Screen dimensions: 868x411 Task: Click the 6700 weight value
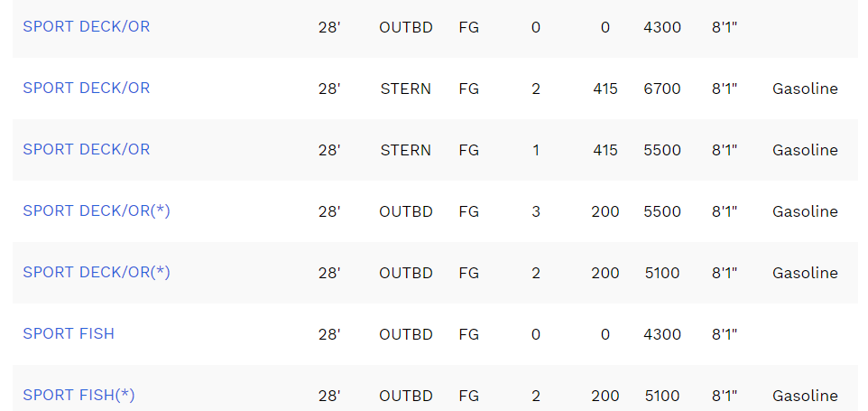click(x=662, y=89)
